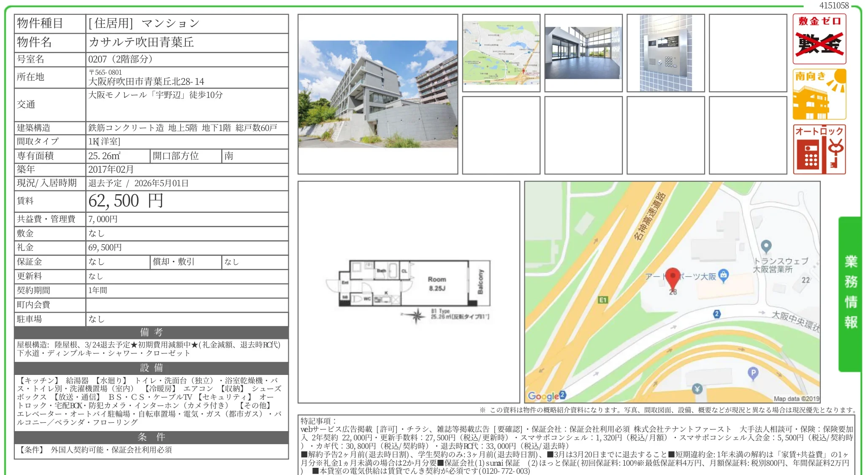
Task: Click the 備考 section header
Action: click(x=151, y=332)
